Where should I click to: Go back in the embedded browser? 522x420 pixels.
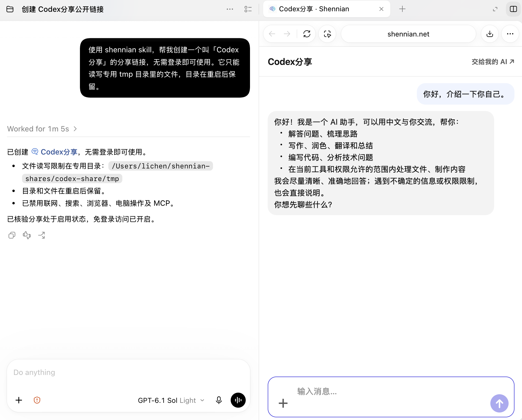(272, 34)
